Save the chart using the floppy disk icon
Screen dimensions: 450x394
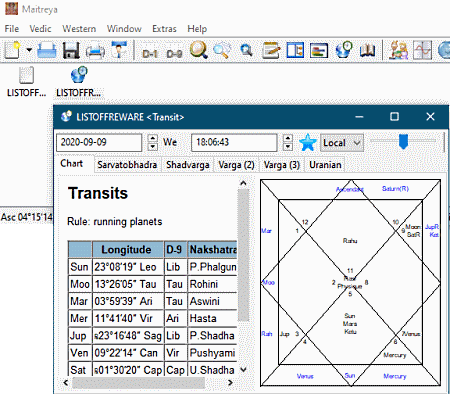[x=71, y=51]
